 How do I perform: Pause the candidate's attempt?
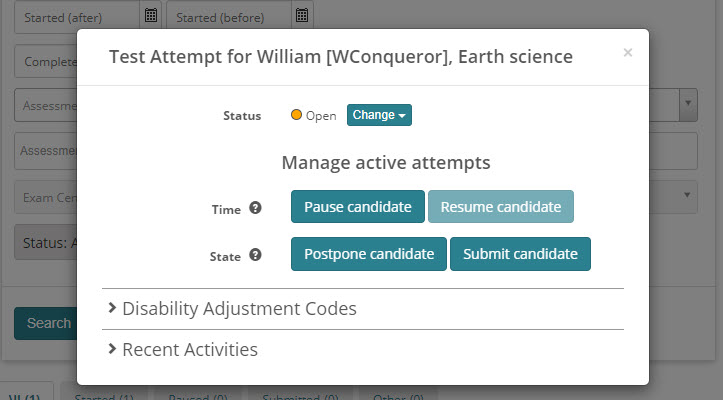(x=357, y=207)
